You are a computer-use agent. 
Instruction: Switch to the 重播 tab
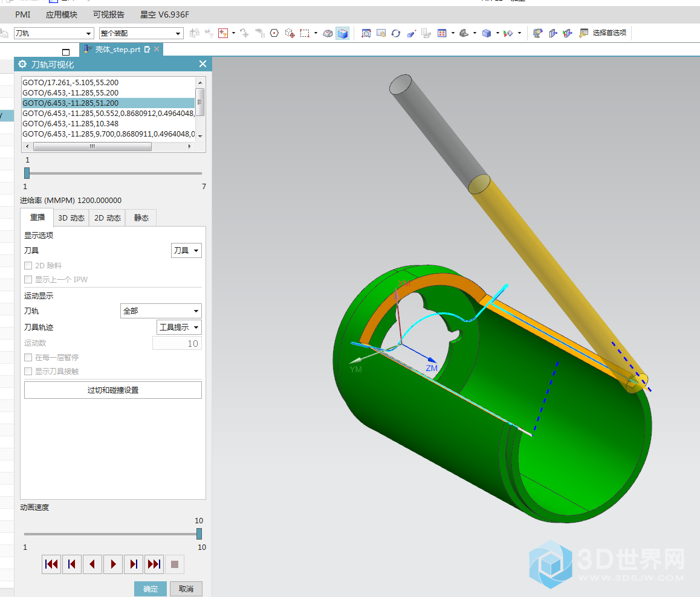(37, 218)
